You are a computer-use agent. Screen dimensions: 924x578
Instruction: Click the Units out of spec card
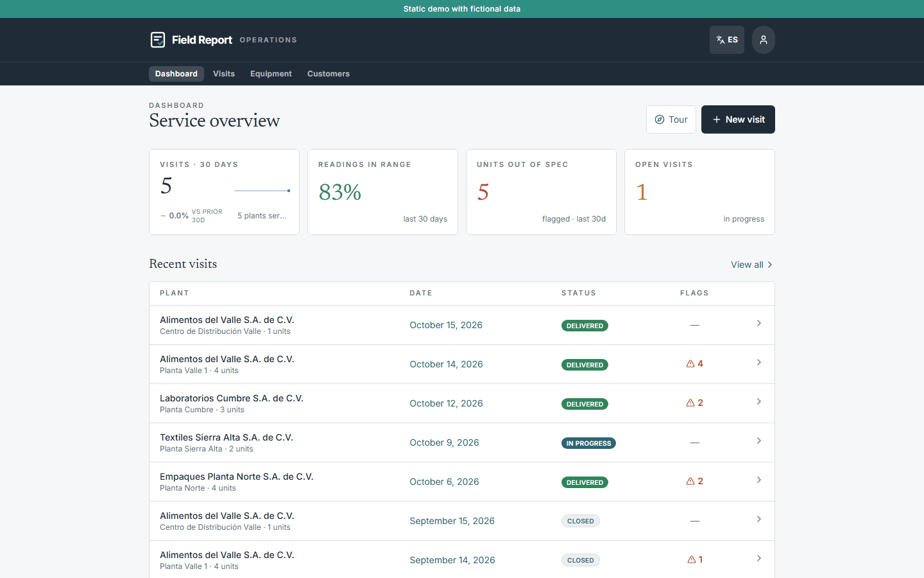[541, 192]
